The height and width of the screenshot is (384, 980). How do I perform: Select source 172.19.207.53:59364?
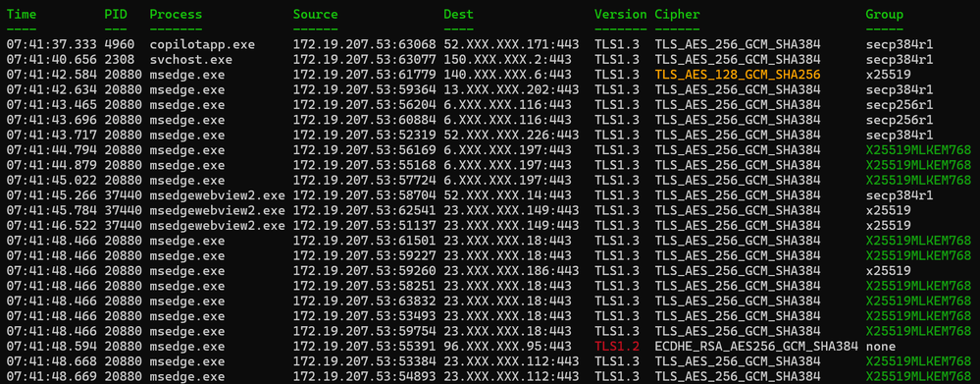click(x=364, y=89)
